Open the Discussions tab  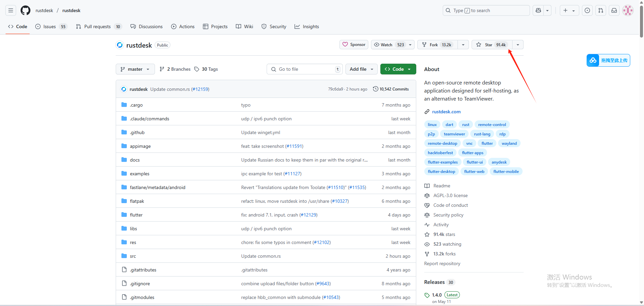(x=147, y=26)
